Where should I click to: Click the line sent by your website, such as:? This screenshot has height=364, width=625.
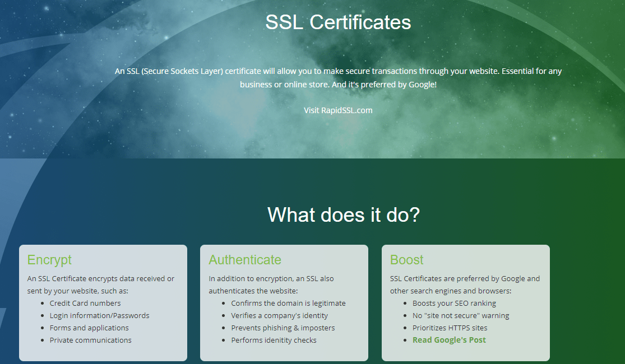click(x=78, y=291)
